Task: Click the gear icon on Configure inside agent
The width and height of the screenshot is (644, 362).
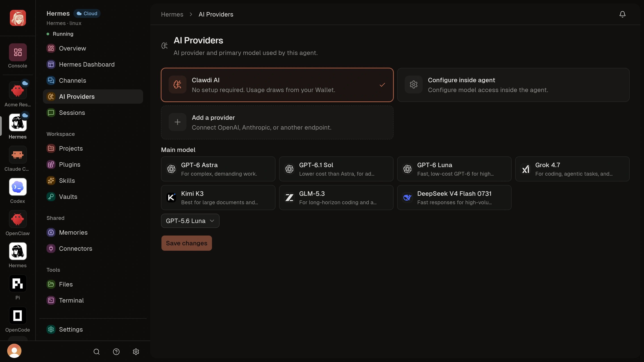Action: (413, 84)
